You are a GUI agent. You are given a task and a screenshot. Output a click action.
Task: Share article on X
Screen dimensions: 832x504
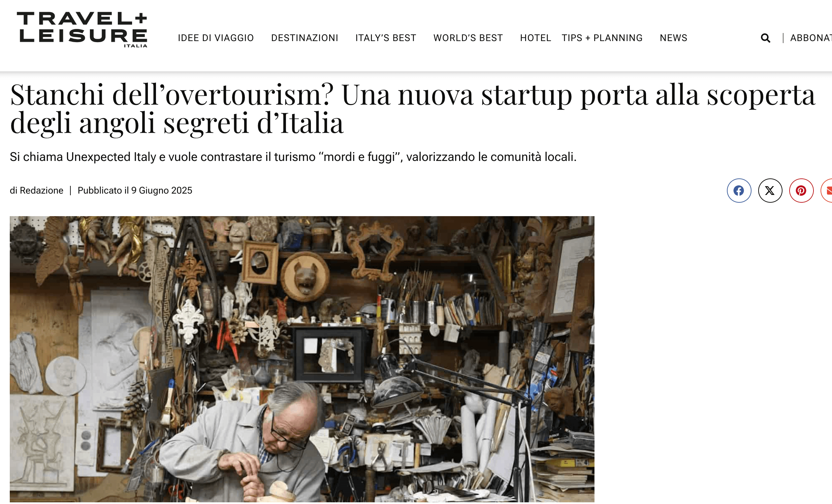[x=770, y=191]
